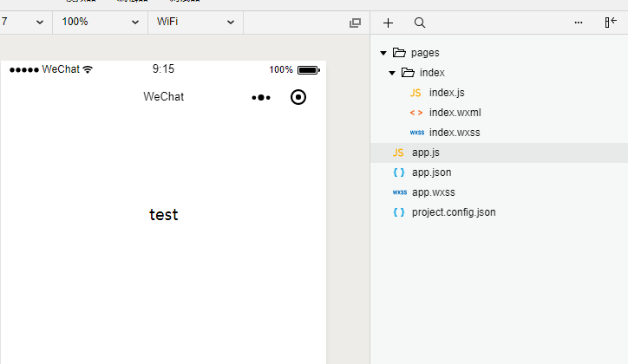Open index.js file
628x364 pixels.
499,93
